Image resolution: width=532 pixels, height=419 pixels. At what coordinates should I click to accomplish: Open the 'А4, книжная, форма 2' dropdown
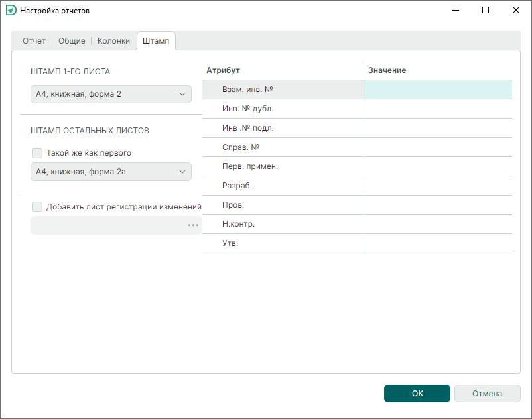click(x=111, y=94)
